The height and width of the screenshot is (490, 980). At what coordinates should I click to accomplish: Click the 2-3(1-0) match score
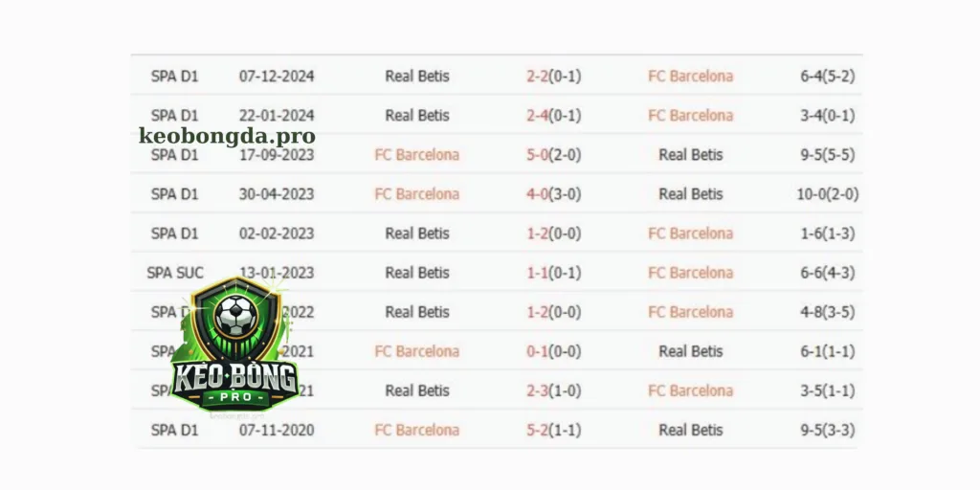[x=553, y=390]
